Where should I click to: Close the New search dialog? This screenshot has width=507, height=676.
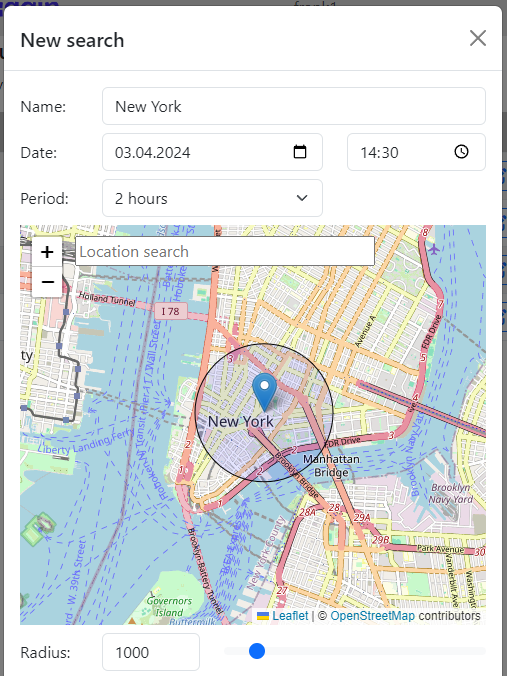tap(478, 38)
